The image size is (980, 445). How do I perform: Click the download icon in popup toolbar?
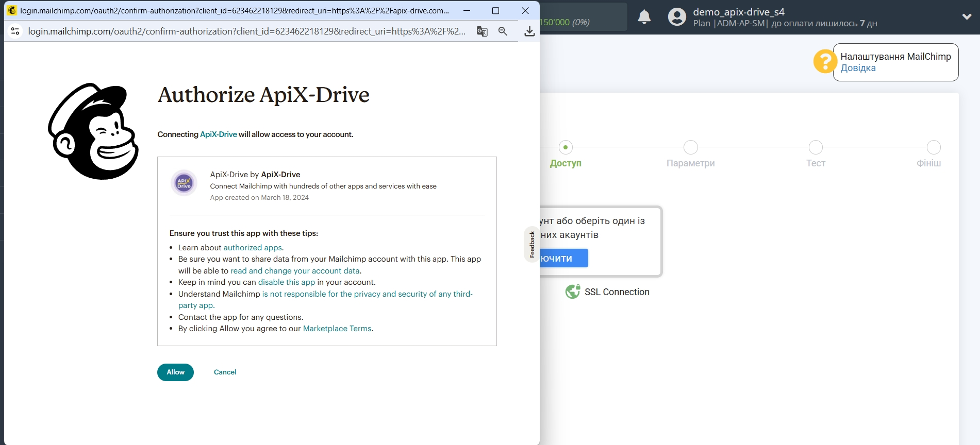click(529, 31)
